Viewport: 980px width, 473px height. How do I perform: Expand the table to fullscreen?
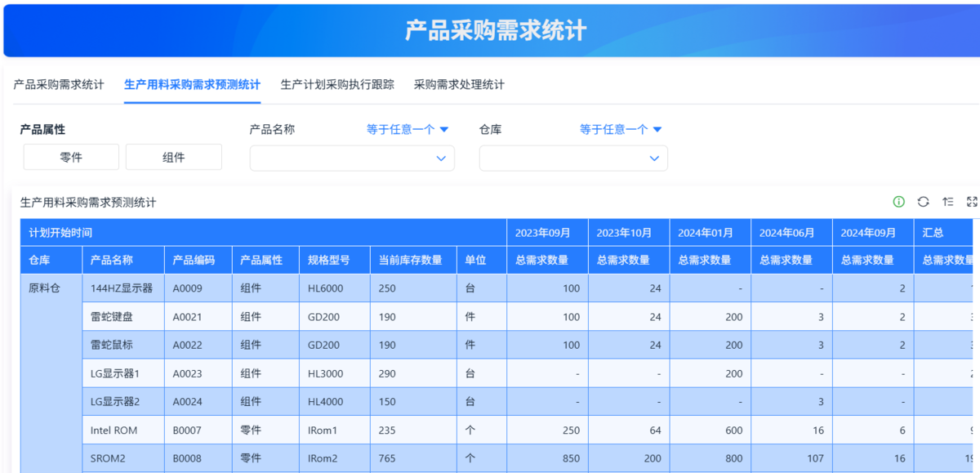point(971,202)
